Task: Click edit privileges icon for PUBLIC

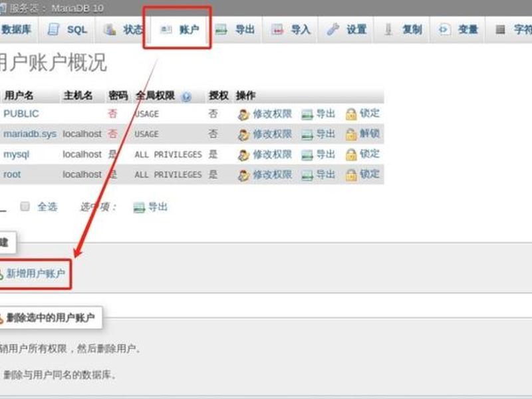Action: coord(243,114)
